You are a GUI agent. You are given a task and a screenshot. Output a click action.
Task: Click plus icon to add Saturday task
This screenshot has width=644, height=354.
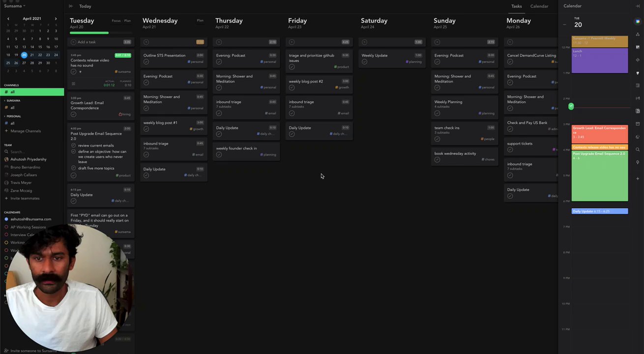tap(364, 42)
